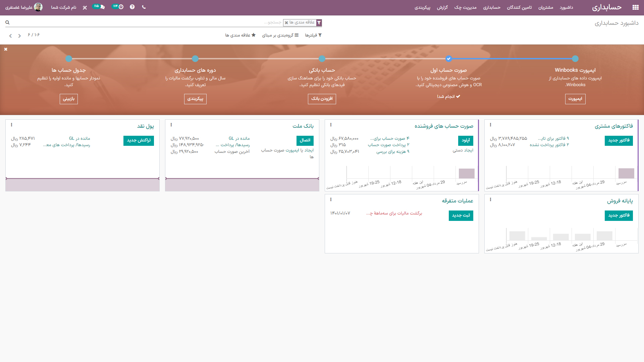This screenshot has height=362, width=644.
Task: Remove the favorites filter tag from search
Action: [286, 23]
